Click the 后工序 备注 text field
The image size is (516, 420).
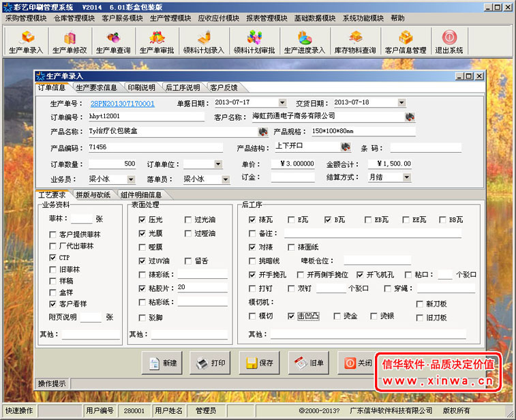373,233
